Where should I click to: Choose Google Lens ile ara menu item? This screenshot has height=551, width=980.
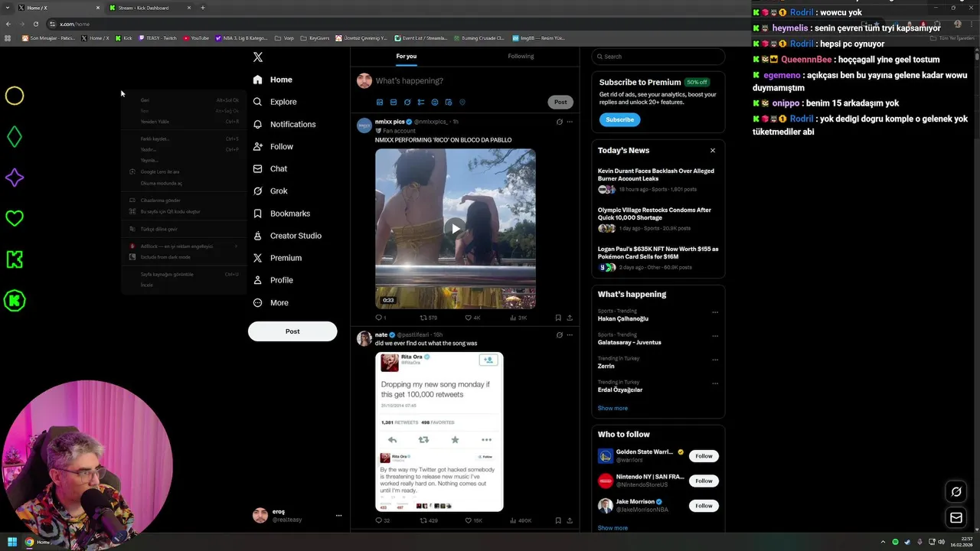185,171
